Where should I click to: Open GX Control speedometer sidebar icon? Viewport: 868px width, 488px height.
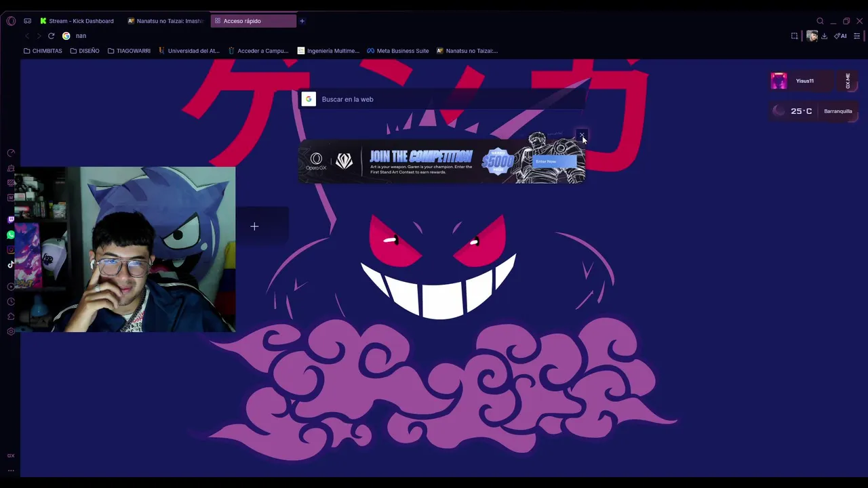tap(11, 153)
